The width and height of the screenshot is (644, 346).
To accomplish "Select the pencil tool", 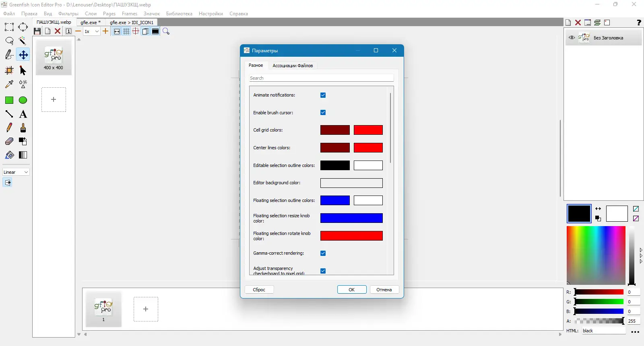I will pos(9,128).
